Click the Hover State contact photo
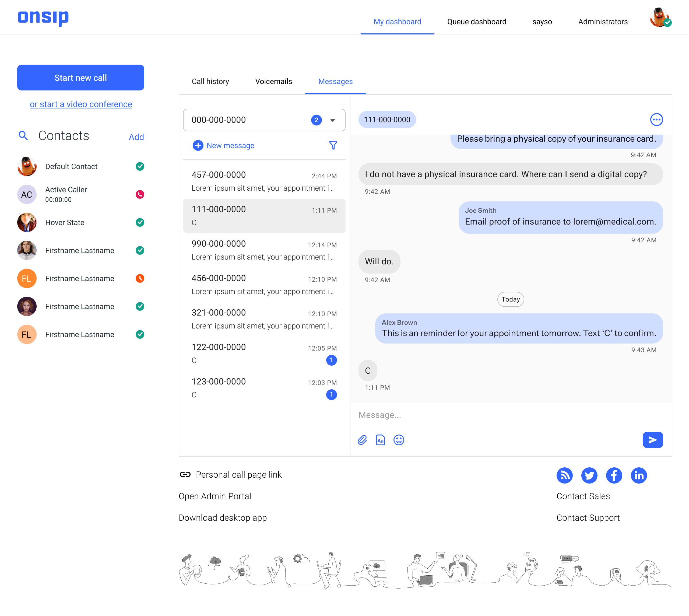689x616 pixels. 27,222
